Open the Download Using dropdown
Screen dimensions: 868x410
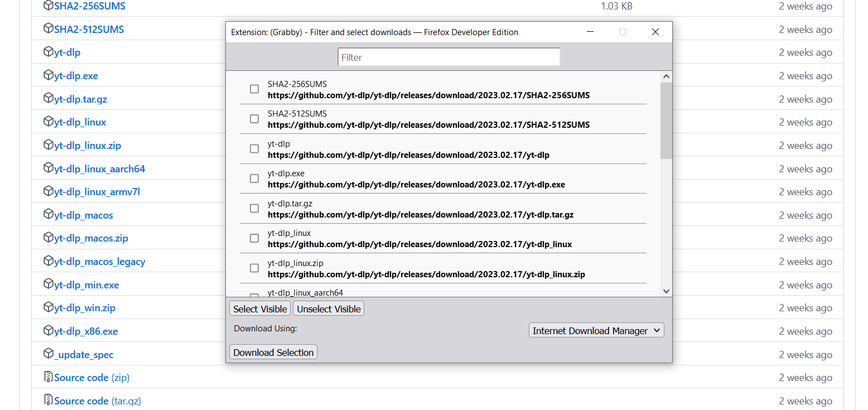click(596, 331)
